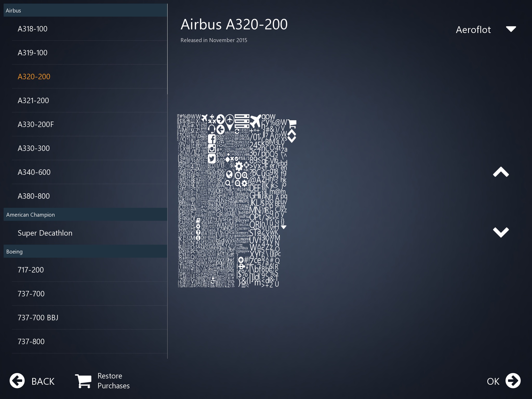Pick the A321-200 from the list
Viewport: 532px width, 399px height.
[x=33, y=101]
